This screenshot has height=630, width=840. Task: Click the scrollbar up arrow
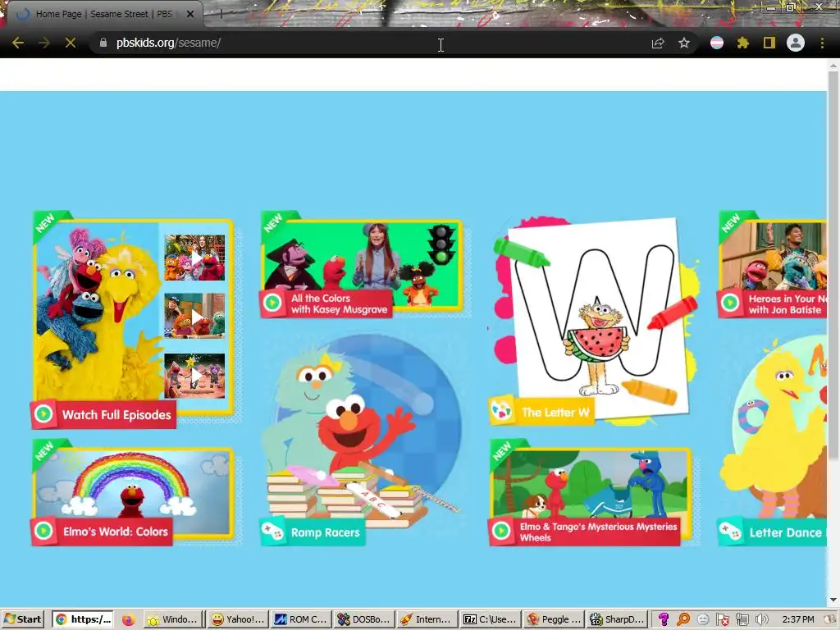click(x=833, y=66)
